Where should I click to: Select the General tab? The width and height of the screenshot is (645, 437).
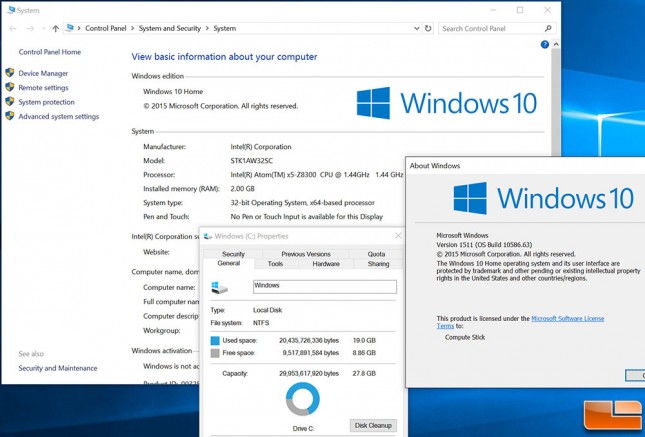pos(229,263)
